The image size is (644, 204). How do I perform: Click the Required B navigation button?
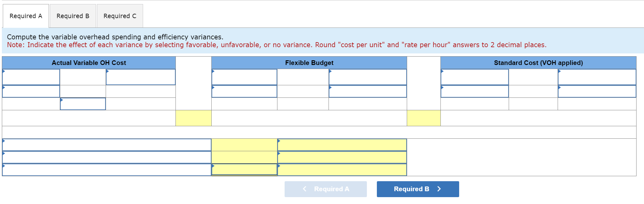coord(418,189)
